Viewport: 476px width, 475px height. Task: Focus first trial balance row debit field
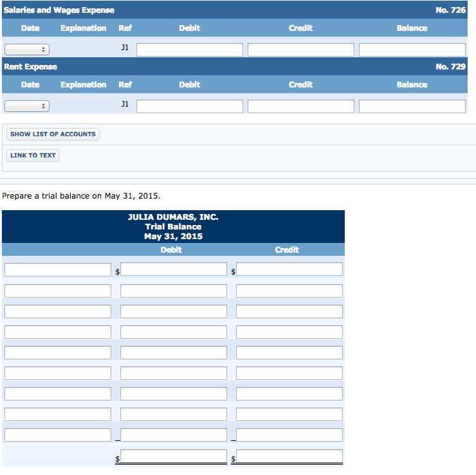pos(174,269)
